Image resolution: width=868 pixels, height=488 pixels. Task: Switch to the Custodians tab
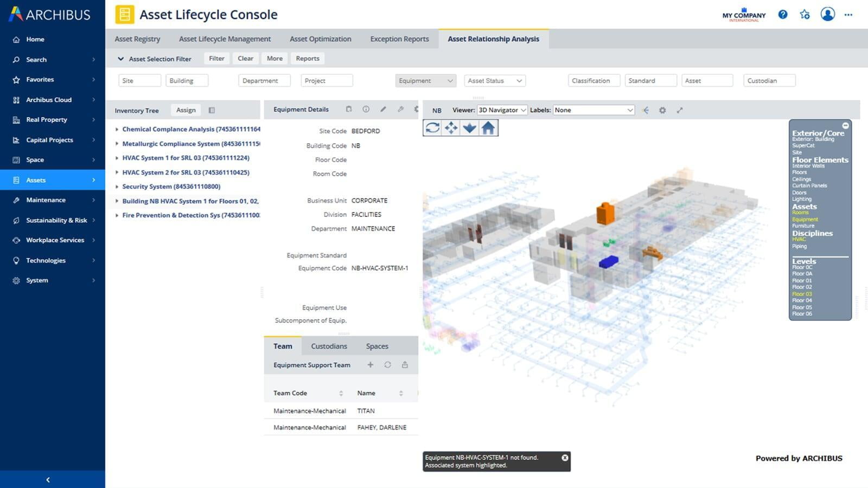tap(329, 346)
